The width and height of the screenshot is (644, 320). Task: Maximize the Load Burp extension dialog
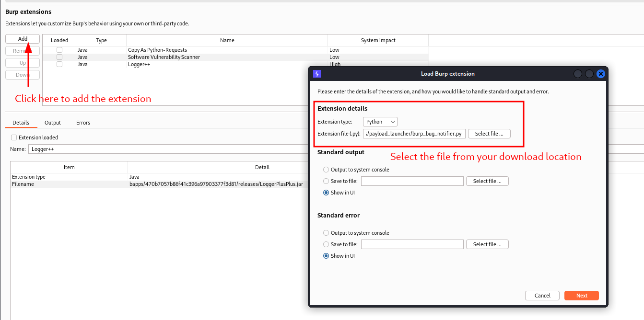[x=589, y=74]
